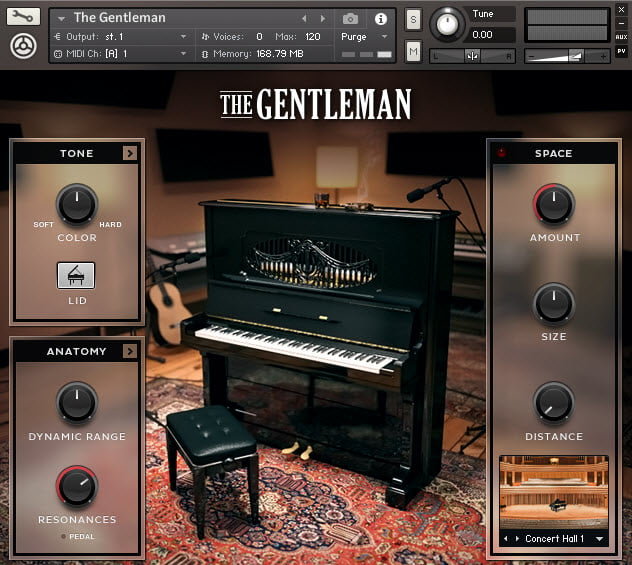Select the previous instrument arrow
This screenshot has height=565, width=632.
pos(304,18)
